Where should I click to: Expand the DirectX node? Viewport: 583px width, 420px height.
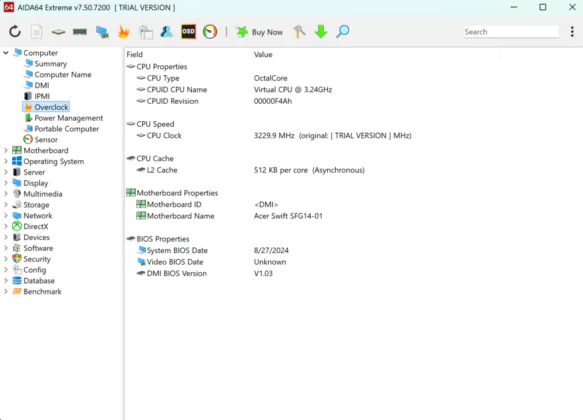pos(6,226)
